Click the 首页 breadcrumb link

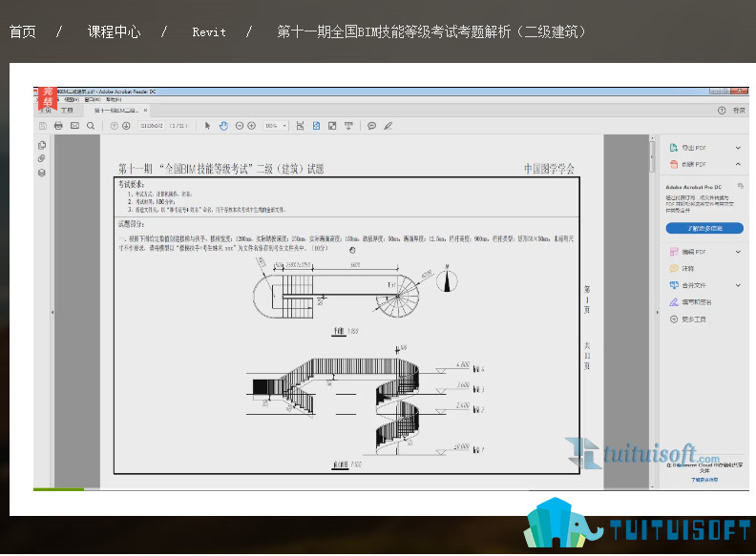pos(23,31)
